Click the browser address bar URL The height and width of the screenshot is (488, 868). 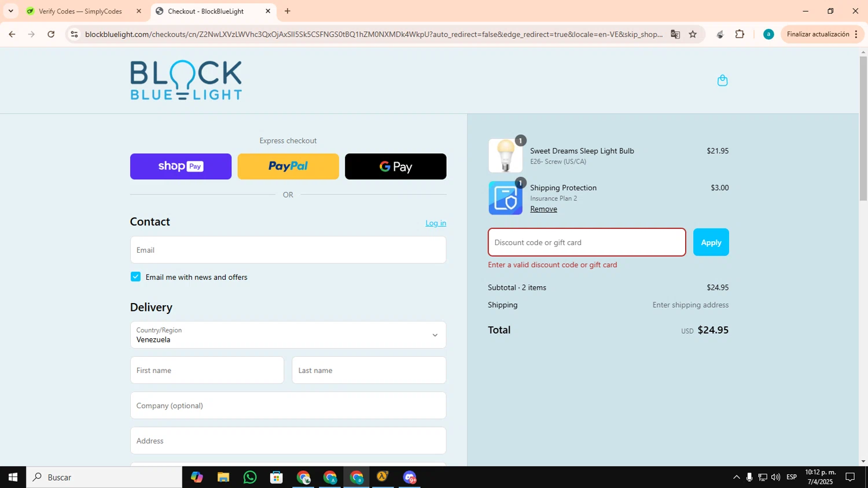374,34
